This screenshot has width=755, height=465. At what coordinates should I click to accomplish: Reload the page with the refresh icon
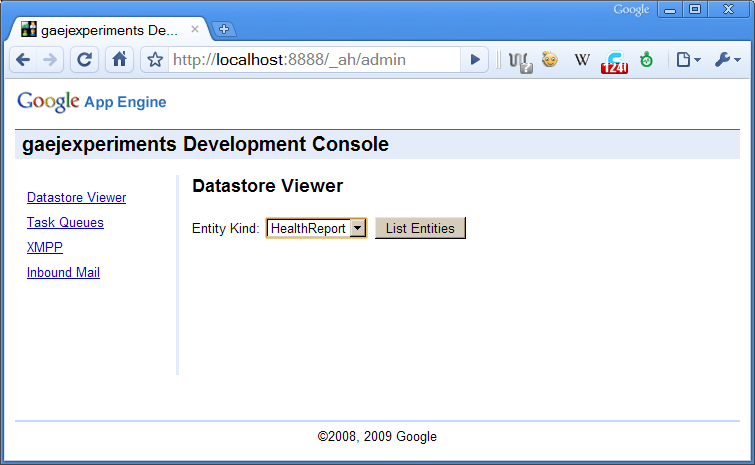(85, 60)
